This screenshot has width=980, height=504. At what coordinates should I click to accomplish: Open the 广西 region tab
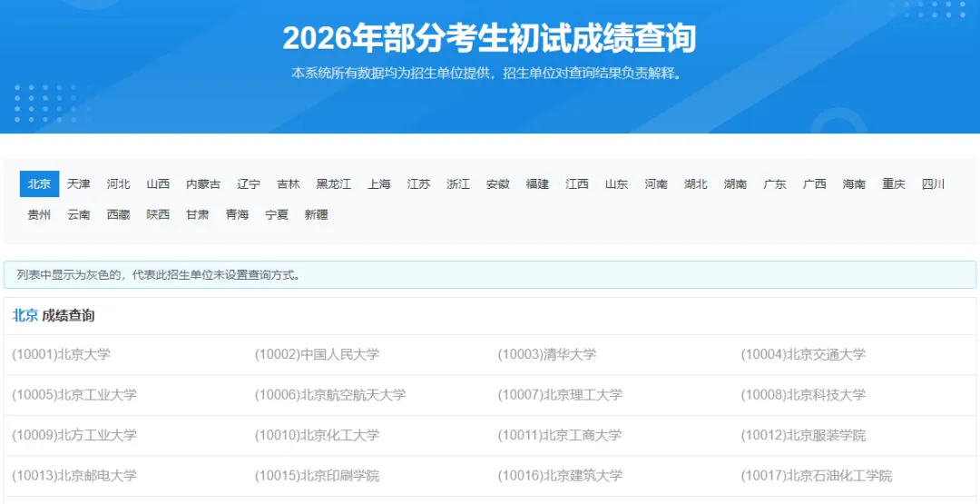coord(814,183)
